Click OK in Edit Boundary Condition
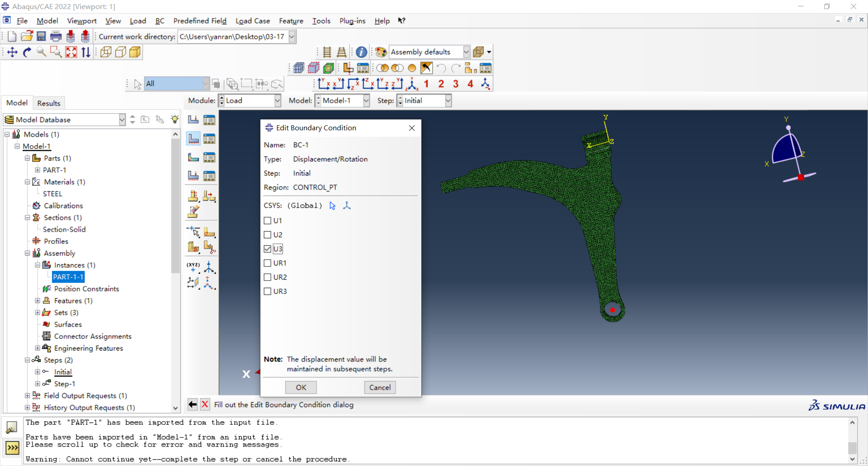The image size is (868, 466). click(301, 387)
